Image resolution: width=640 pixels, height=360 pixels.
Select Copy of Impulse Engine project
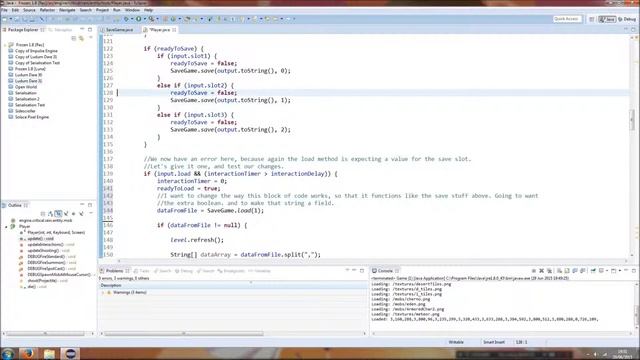(36, 51)
